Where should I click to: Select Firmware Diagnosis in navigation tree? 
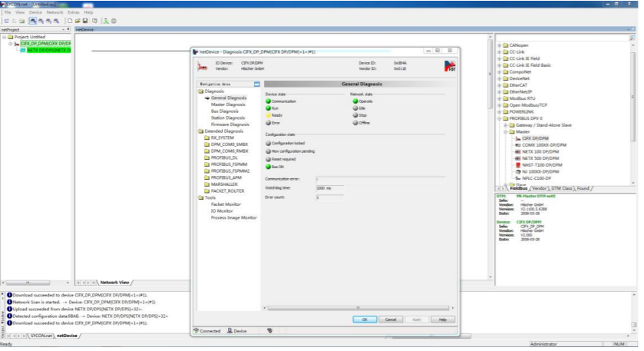tap(230, 124)
